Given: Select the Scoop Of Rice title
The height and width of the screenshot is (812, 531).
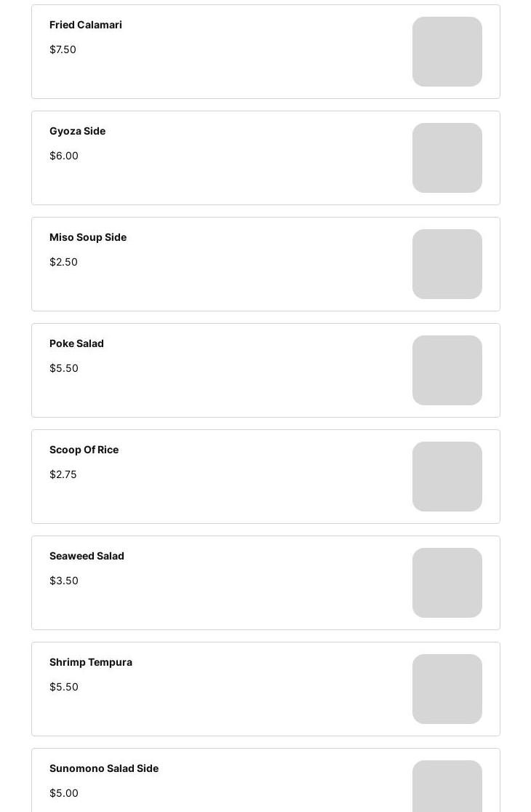Looking at the screenshot, I should pos(84,450).
